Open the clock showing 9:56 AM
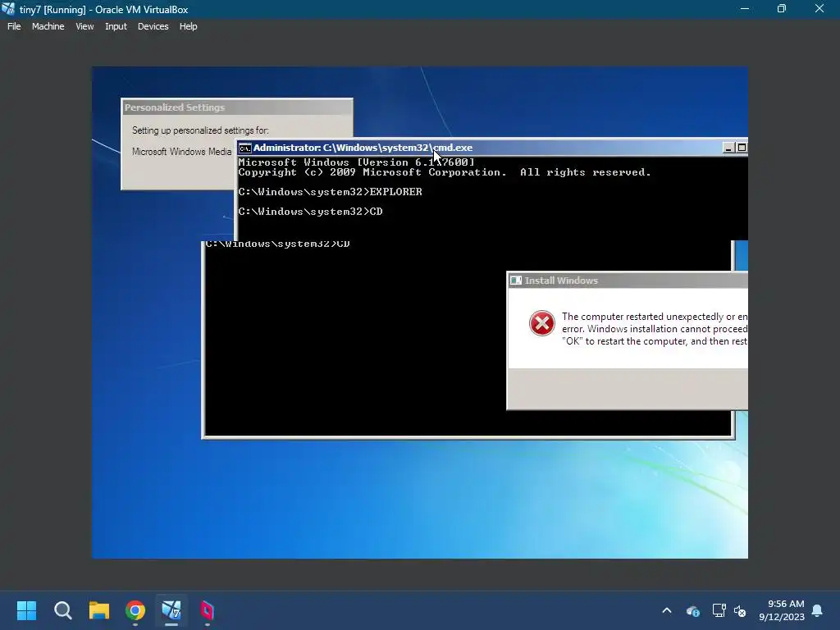 (x=782, y=610)
